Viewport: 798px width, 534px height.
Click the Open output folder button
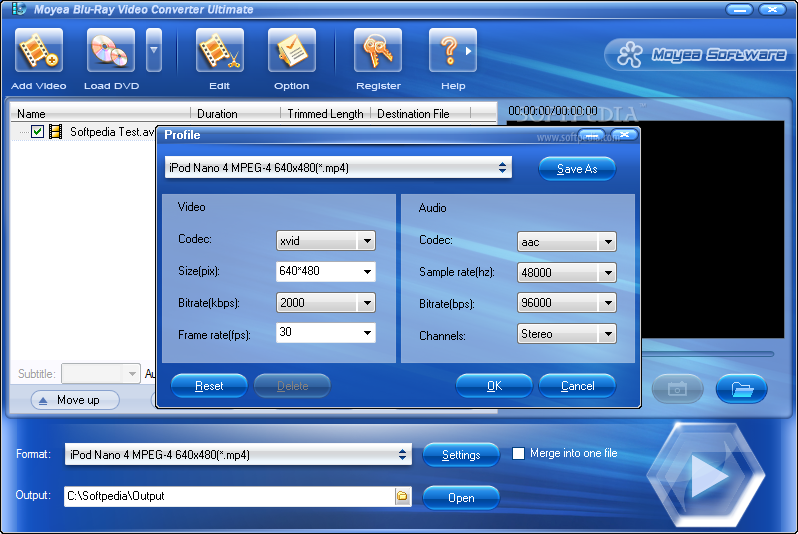(461, 497)
